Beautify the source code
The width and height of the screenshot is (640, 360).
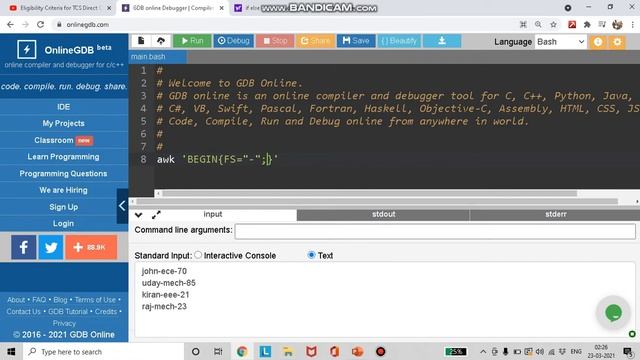pos(399,41)
